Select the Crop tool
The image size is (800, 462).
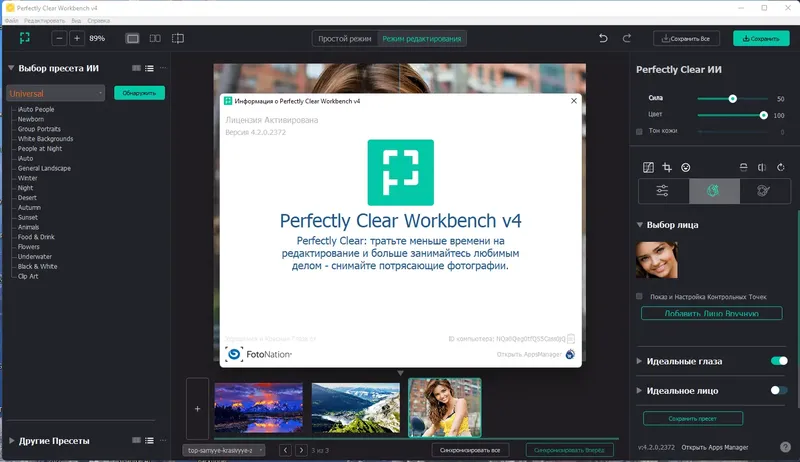667,167
